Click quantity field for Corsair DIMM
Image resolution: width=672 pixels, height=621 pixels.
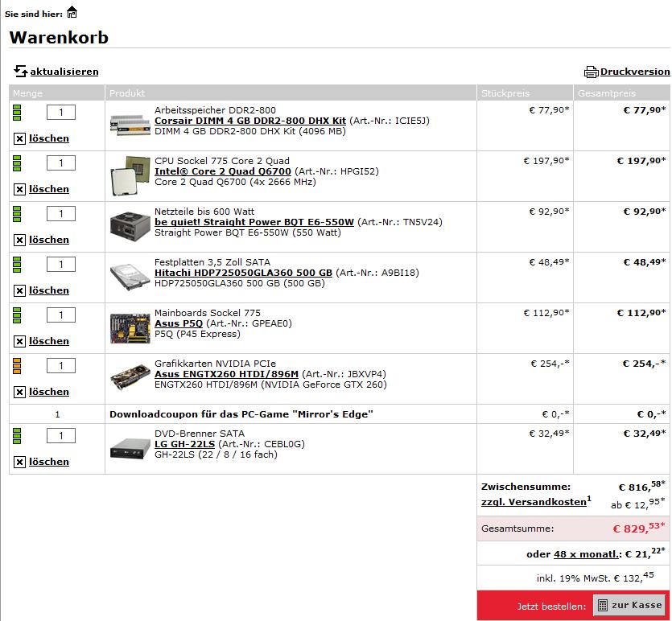[61, 112]
